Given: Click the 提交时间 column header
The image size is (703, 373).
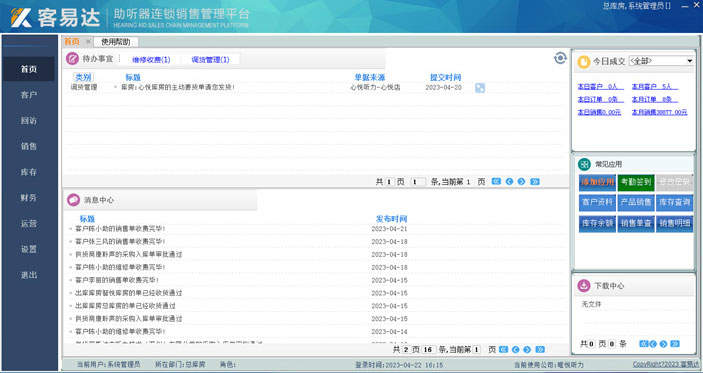Looking at the screenshot, I should (445, 77).
